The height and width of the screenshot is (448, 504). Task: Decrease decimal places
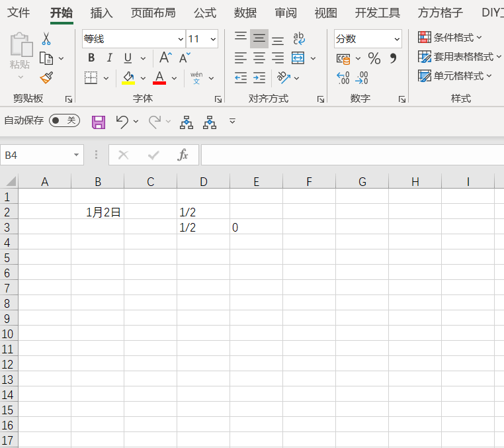tap(362, 78)
